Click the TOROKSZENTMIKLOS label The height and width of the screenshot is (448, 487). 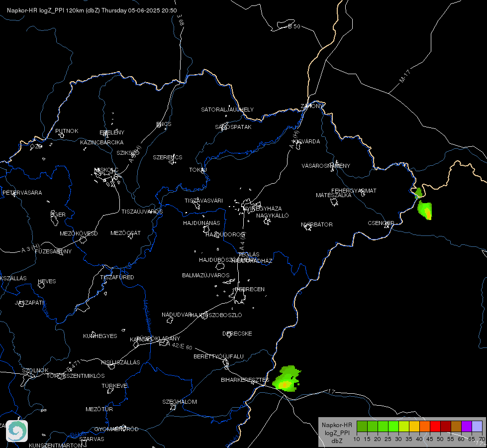tap(76, 376)
